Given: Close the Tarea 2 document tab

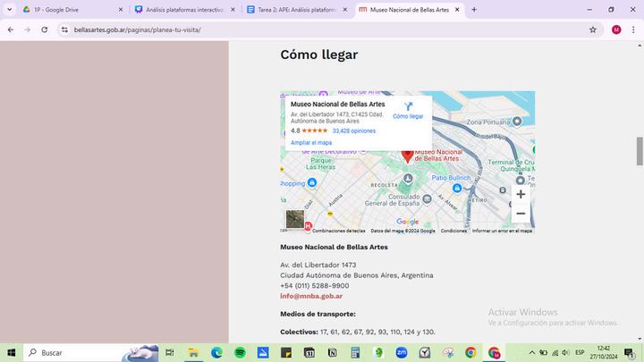Looking at the screenshot, I should click(x=345, y=10).
